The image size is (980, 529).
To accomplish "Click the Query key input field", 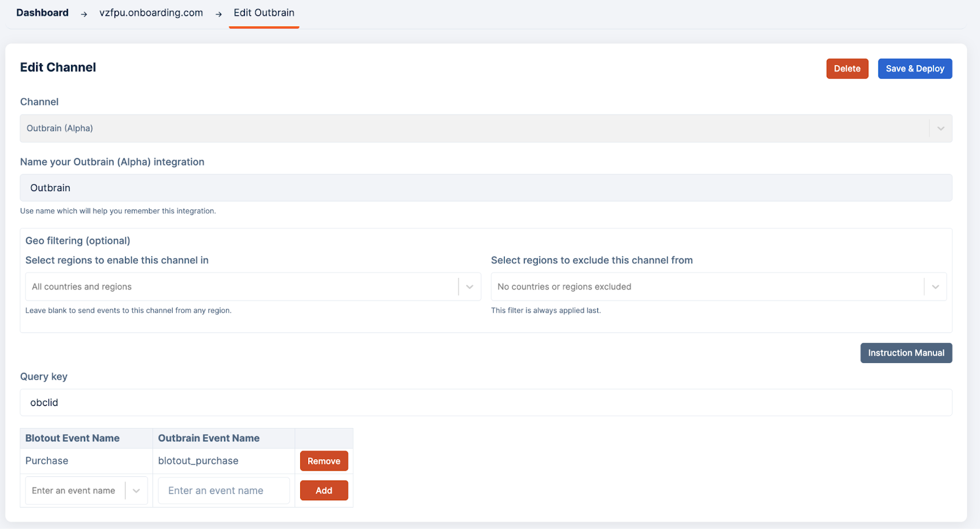I will [x=485, y=403].
